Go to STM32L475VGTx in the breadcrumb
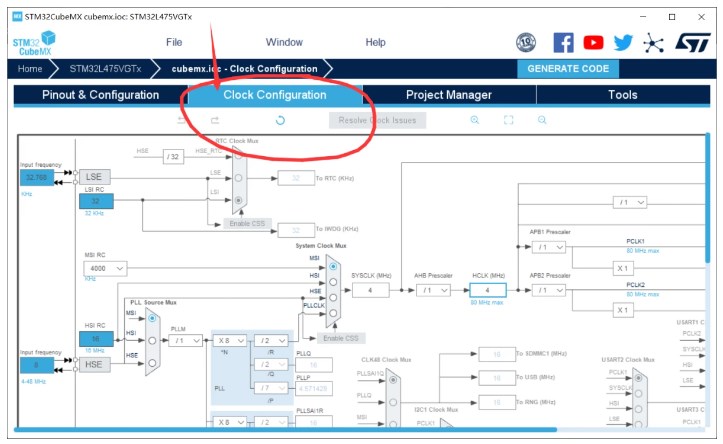723x444 pixels. [105, 69]
